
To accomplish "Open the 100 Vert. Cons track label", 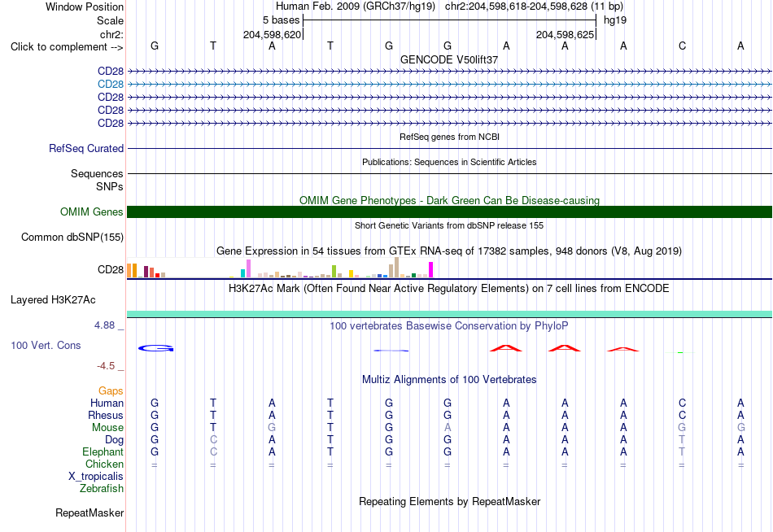I will (x=46, y=345).
